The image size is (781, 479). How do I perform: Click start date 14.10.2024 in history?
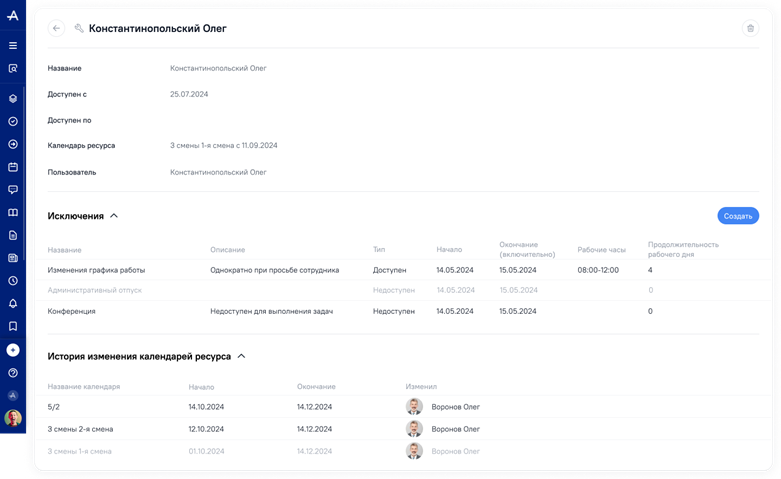tap(206, 407)
